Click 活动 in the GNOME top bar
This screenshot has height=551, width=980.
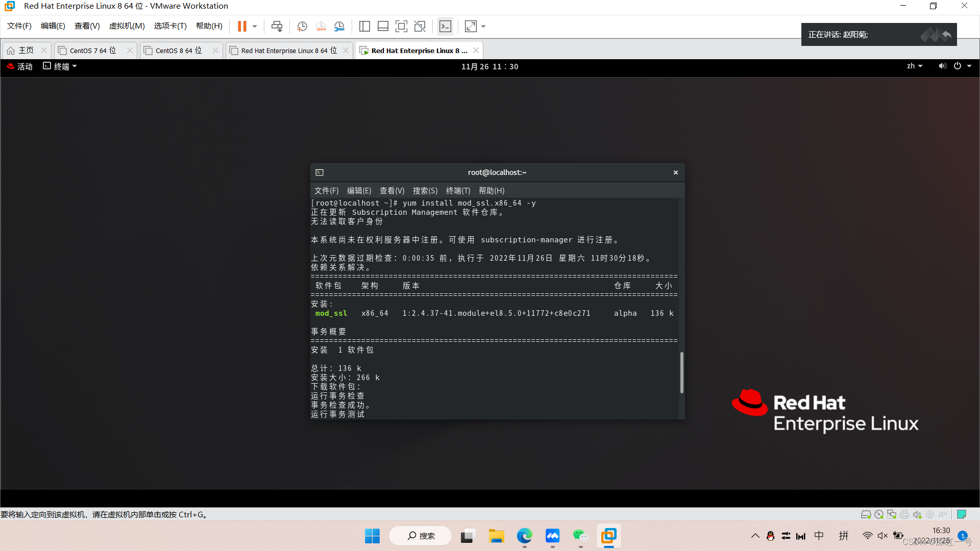pyautogui.click(x=24, y=66)
